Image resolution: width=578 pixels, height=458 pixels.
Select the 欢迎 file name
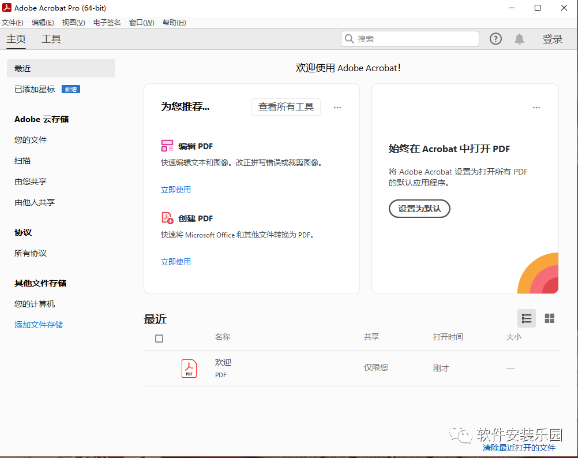(x=223, y=362)
